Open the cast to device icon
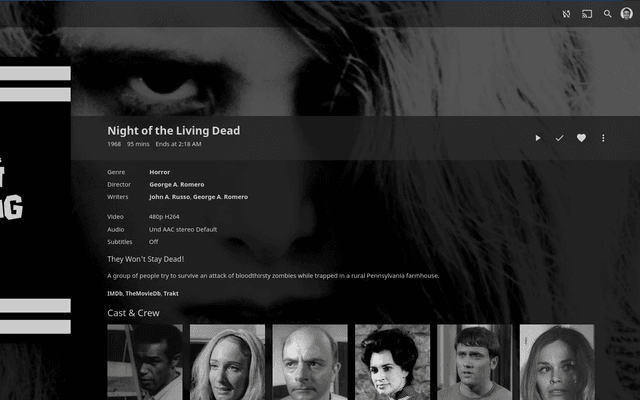Viewport: 640px width, 400px height. pos(587,14)
